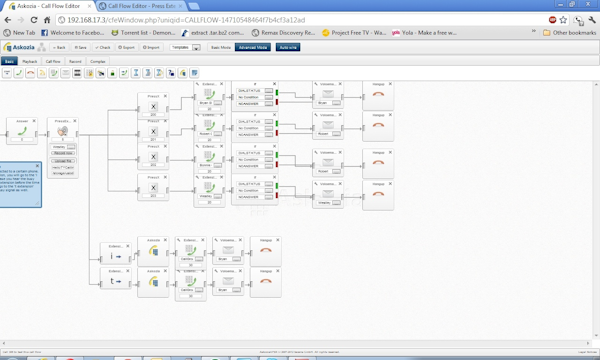Select the first hourglass tool in toolbar
Viewport: 600px width, 360px height.
pos(136,73)
